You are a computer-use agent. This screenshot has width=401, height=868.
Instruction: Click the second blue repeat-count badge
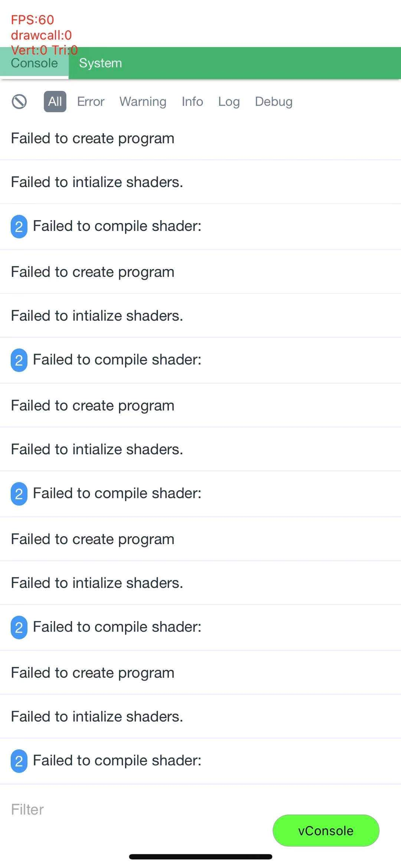coord(19,360)
